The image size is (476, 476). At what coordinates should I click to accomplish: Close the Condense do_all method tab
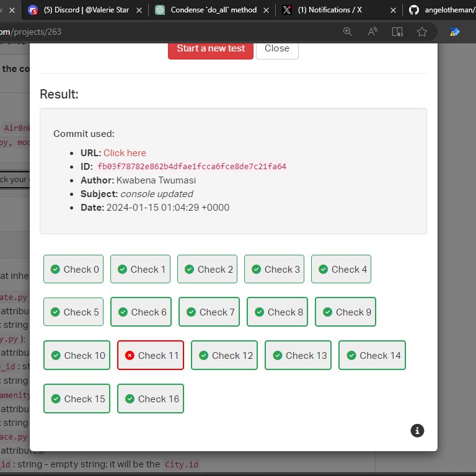(x=266, y=11)
